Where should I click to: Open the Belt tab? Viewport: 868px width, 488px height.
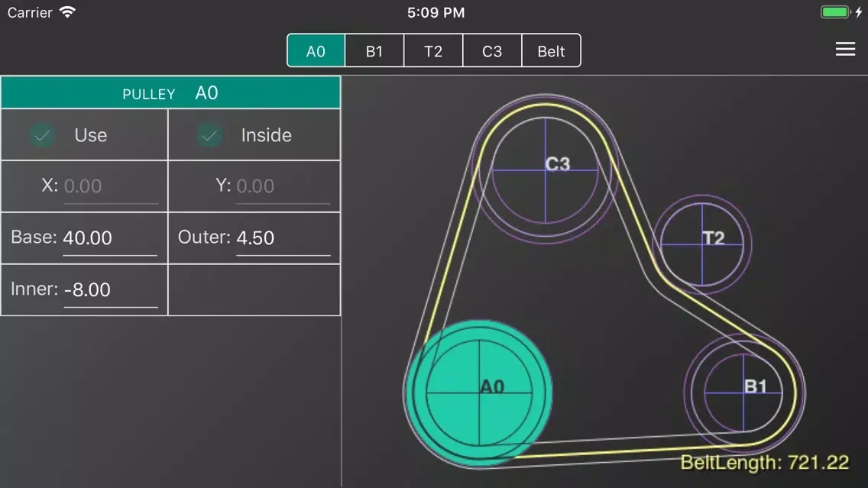pos(552,51)
